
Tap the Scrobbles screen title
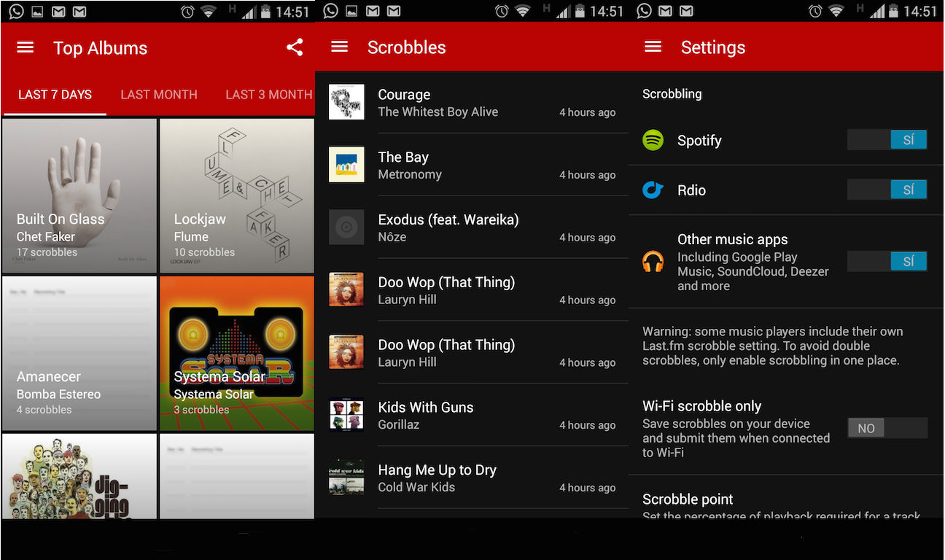(x=406, y=47)
